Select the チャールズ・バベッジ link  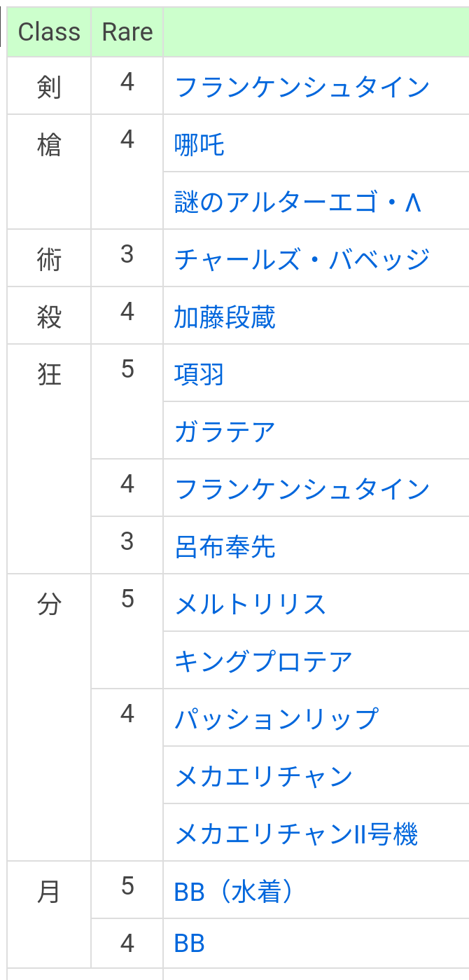(x=302, y=260)
